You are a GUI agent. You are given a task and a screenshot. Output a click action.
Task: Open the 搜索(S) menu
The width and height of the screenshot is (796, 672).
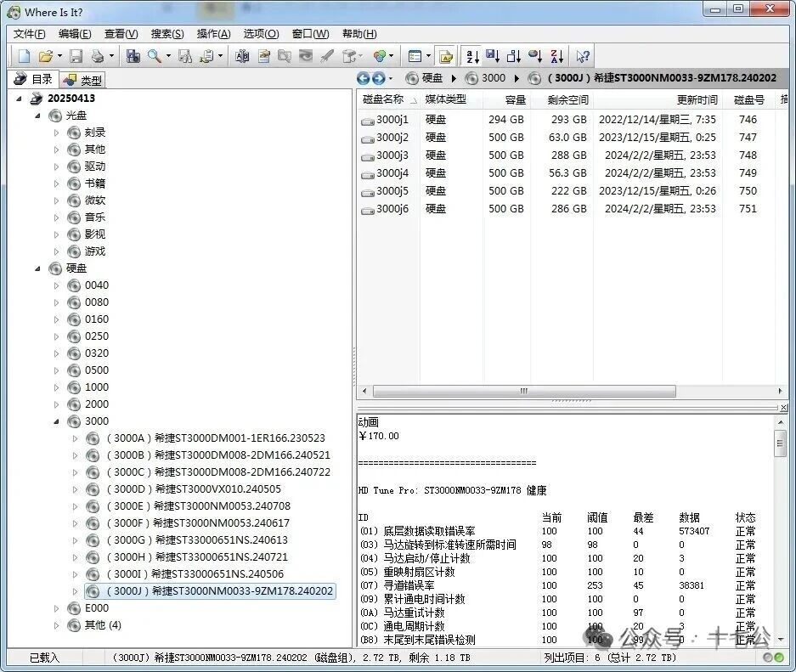(x=167, y=34)
